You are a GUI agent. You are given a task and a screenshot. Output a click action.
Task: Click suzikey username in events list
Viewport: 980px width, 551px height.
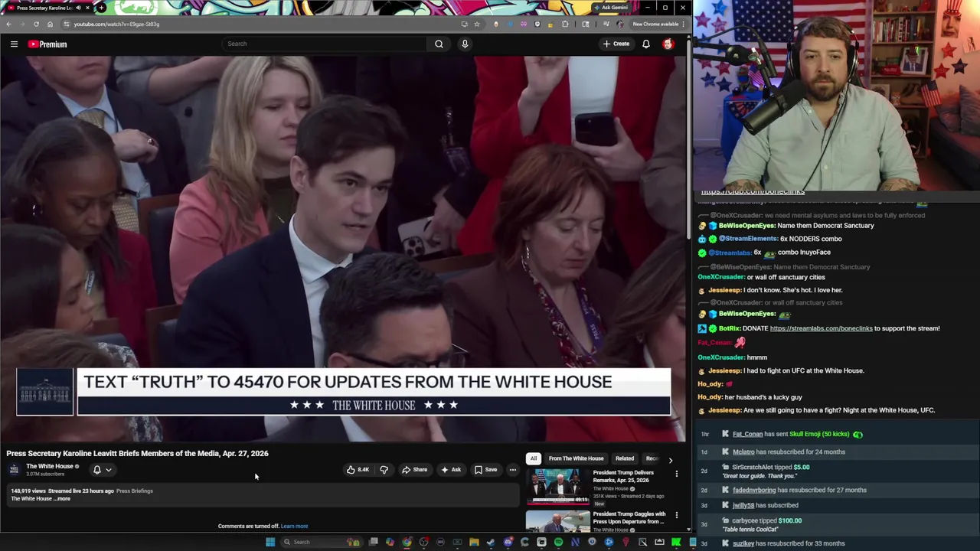743,543
